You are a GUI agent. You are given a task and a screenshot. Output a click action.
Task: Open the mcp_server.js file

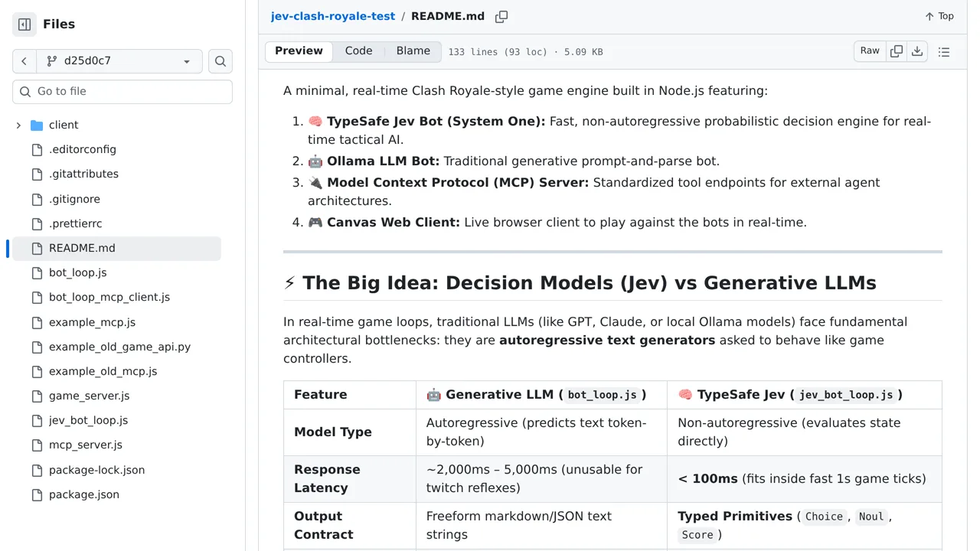pos(86,445)
